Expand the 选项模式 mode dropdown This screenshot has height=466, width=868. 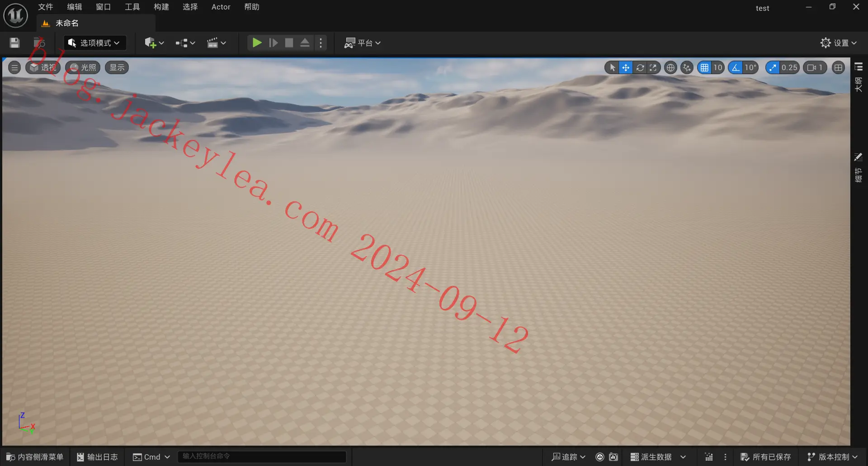pyautogui.click(x=94, y=43)
